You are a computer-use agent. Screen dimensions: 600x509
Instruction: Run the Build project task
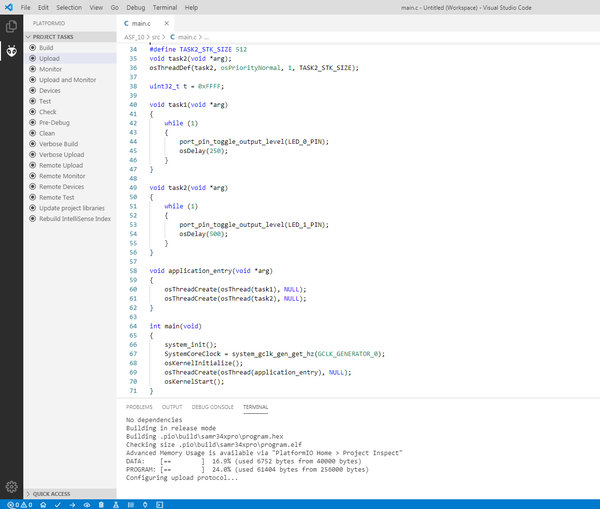pyautogui.click(x=70, y=47)
